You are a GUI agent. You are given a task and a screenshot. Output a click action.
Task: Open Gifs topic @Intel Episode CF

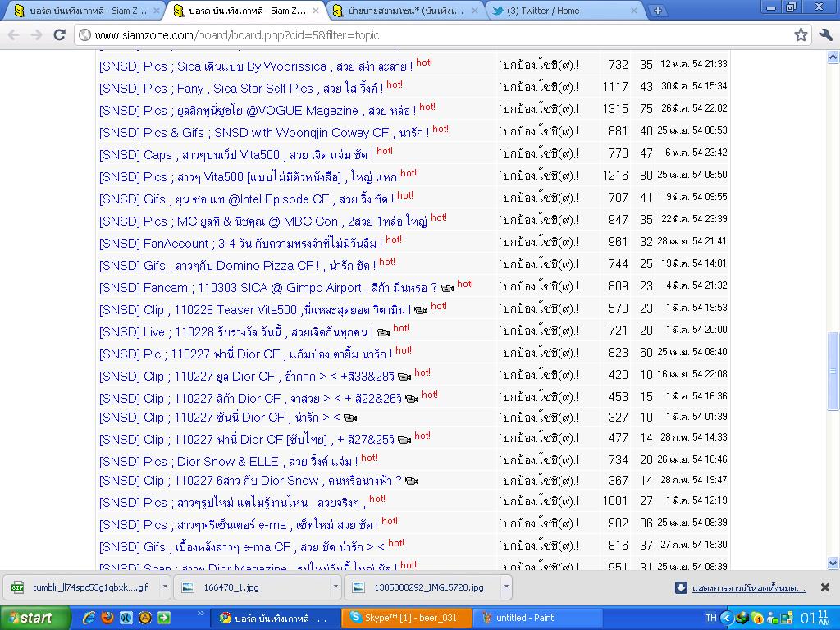(x=246, y=199)
